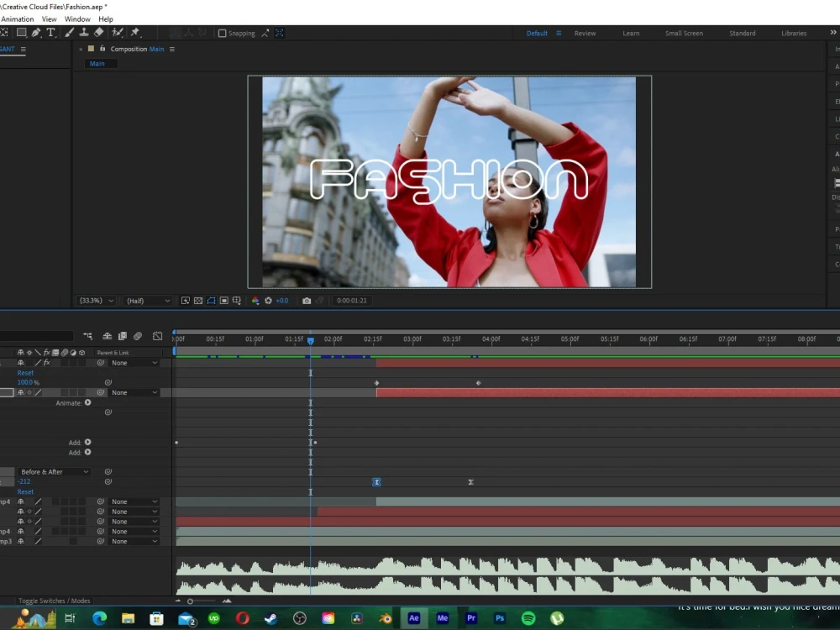Toggle hide shy layers in timeline

click(x=108, y=336)
